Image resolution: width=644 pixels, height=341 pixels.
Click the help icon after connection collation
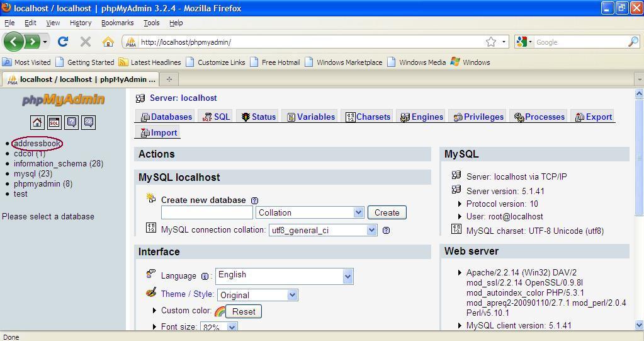click(386, 230)
